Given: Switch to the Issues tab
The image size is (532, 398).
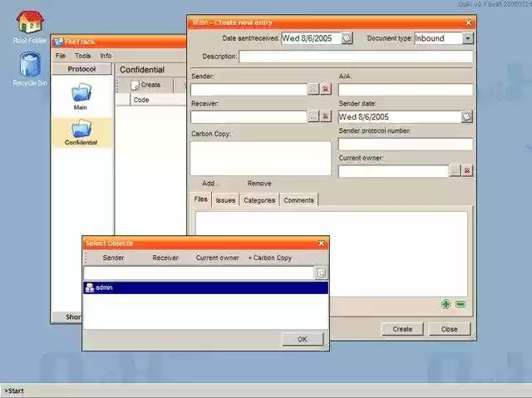Looking at the screenshot, I should click(x=225, y=200).
